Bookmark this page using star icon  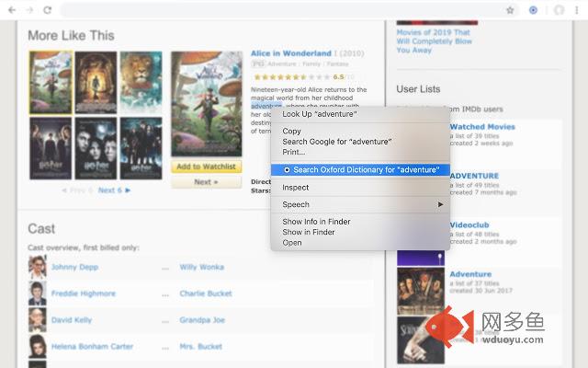click(x=510, y=10)
